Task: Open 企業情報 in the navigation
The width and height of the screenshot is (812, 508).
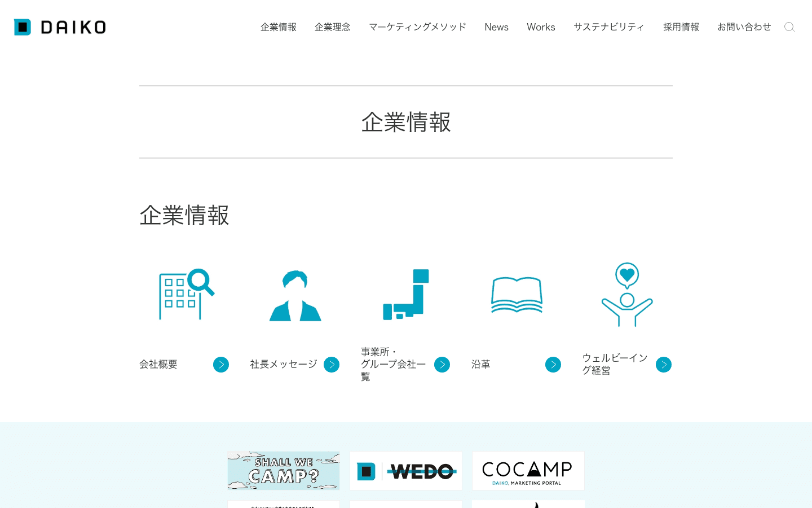Action: tap(279, 27)
